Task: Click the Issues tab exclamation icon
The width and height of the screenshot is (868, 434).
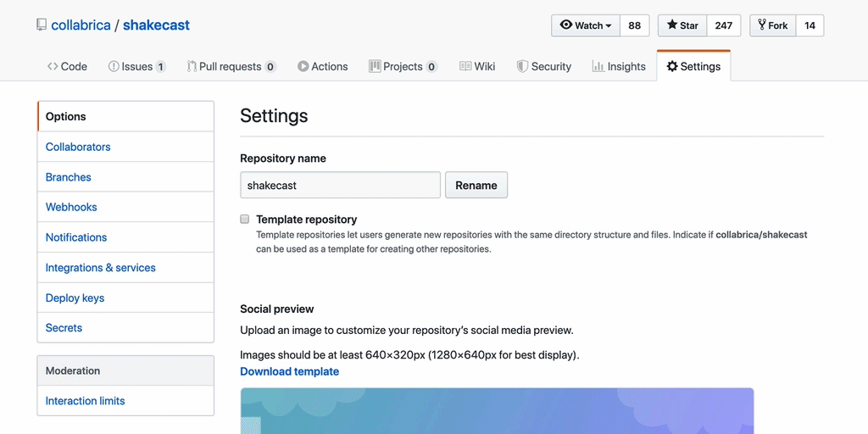Action: [114, 66]
